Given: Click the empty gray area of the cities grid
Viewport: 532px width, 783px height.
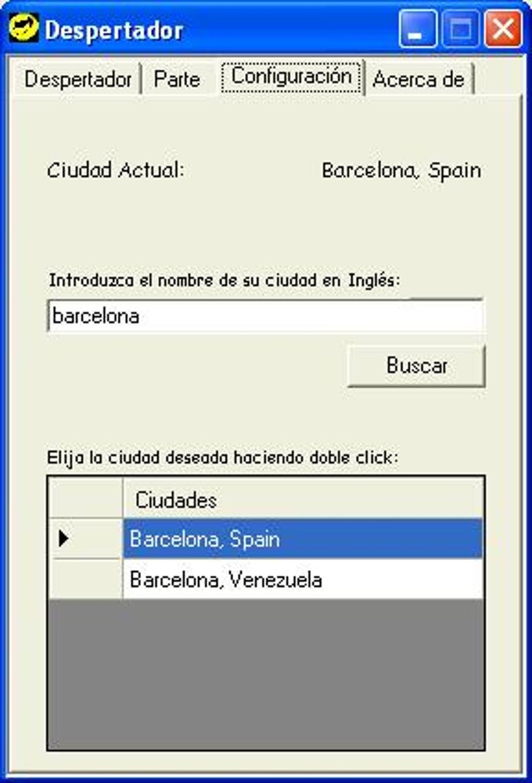Looking at the screenshot, I should (x=266, y=673).
